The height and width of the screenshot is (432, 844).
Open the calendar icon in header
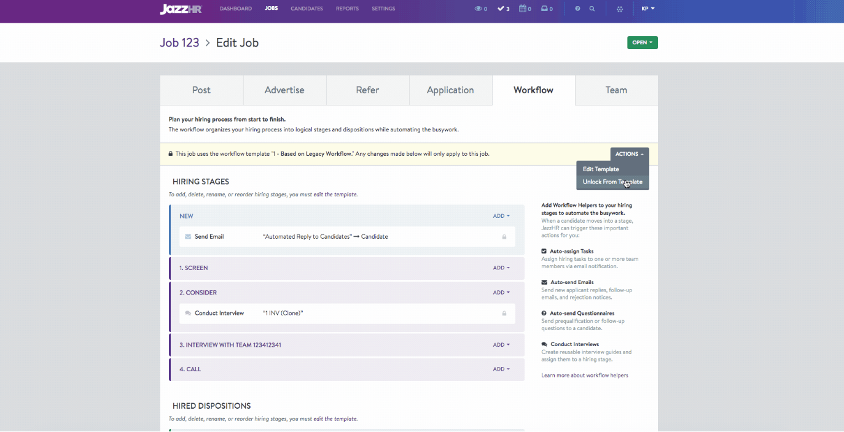pos(525,9)
